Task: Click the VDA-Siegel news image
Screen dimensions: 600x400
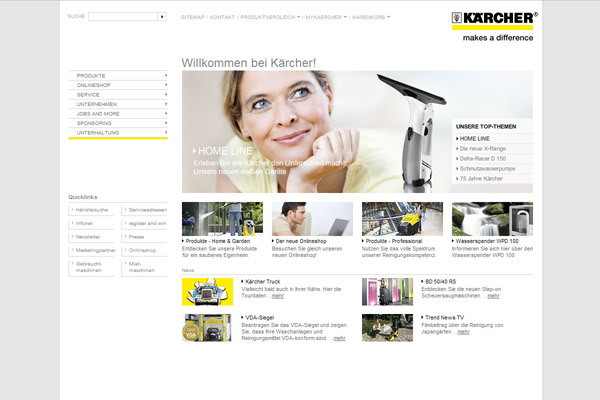Action: (207, 328)
